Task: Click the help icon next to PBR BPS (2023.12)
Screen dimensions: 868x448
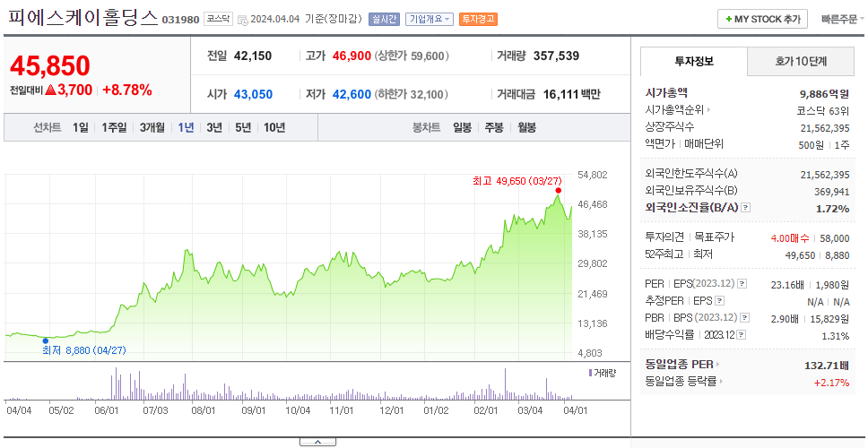Action: click(745, 318)
